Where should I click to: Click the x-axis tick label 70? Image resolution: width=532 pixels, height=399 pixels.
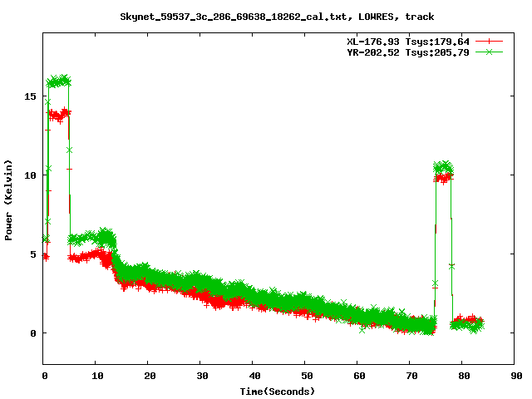click(412, 376)
